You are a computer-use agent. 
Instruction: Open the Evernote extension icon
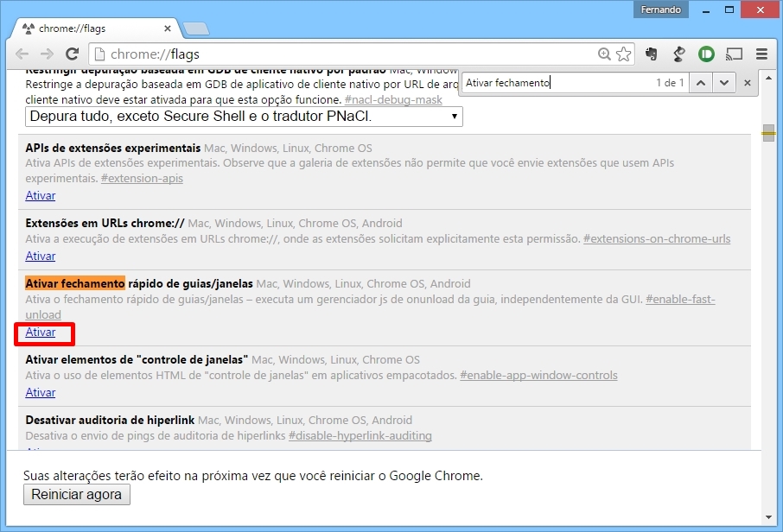point(651,54)
